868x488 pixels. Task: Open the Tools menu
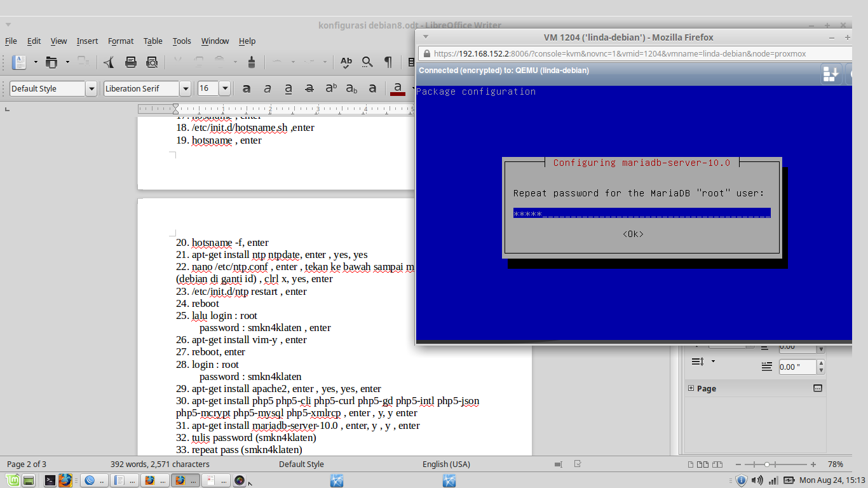tap(182, 41)
